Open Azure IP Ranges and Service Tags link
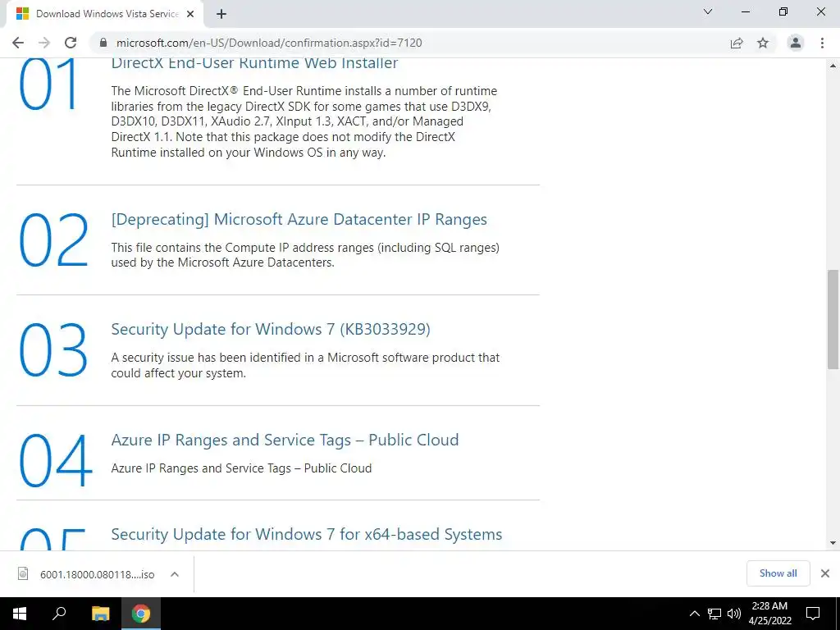 pyautogui.click(x=285, y=440)
